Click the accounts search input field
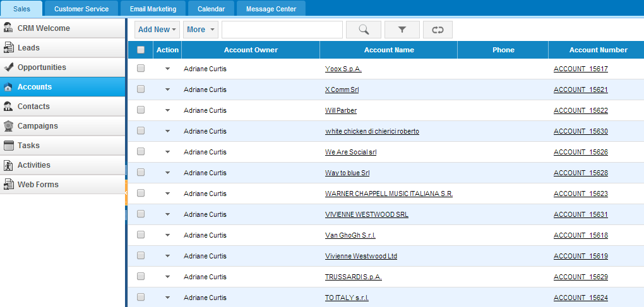 point(282,30)
